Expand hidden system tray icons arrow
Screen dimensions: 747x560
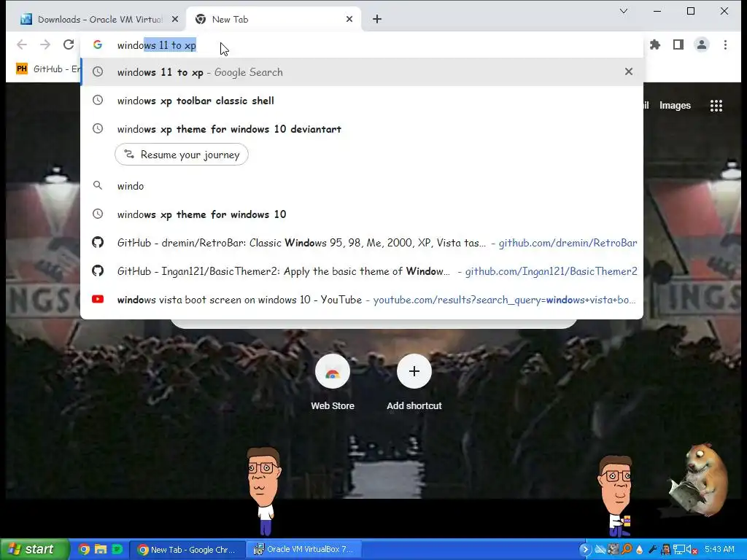585,550
